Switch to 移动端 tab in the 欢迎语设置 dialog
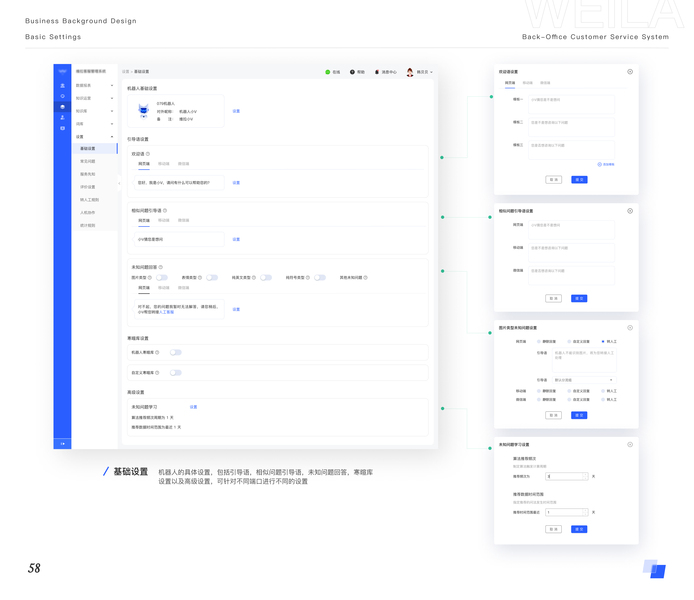Screen dimensions: 694x600 pos(528,83)
